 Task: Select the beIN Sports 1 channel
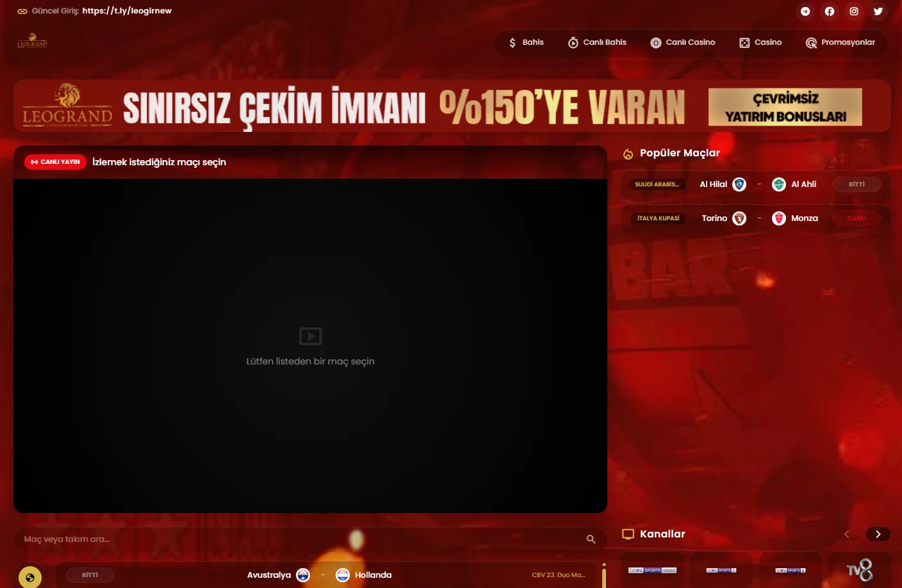coord(721,570)
